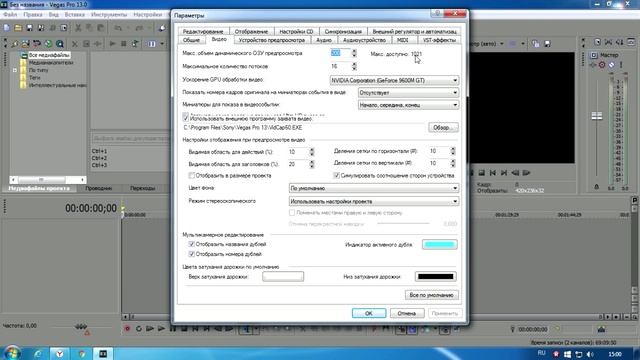The image size is (640, 360).
Task: Click the Undo arrow in main toolbar
Action: pos(118,28)
